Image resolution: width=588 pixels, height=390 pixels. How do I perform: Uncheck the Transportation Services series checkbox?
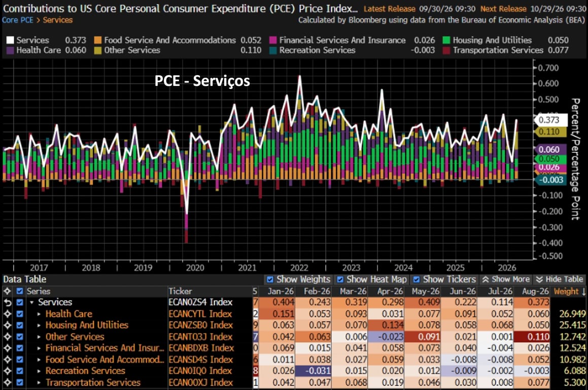point(20,382)
